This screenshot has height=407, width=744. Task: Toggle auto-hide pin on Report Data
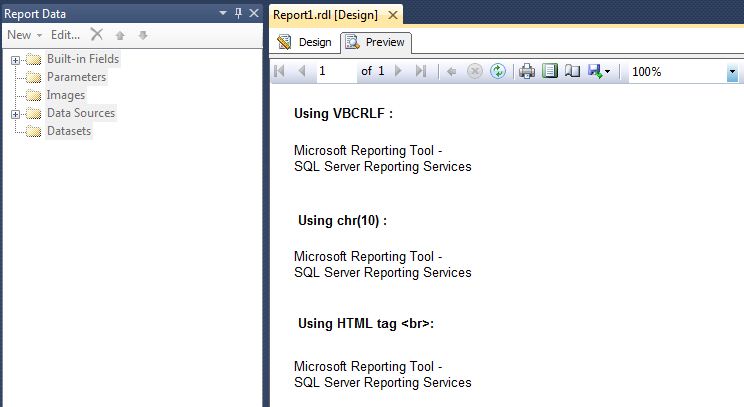coord(238,13)
